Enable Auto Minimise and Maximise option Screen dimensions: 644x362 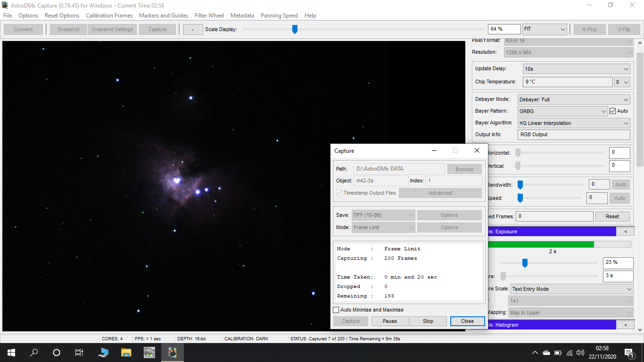337,310
